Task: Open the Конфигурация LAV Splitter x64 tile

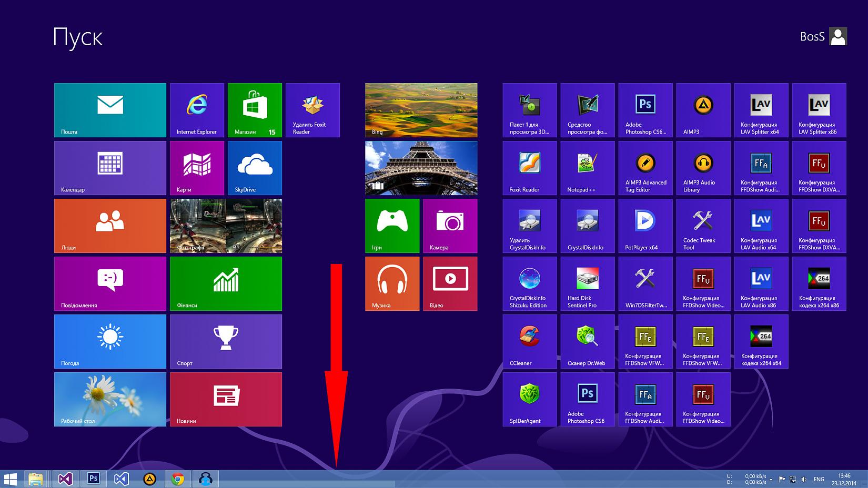Action: coord(761,110)
